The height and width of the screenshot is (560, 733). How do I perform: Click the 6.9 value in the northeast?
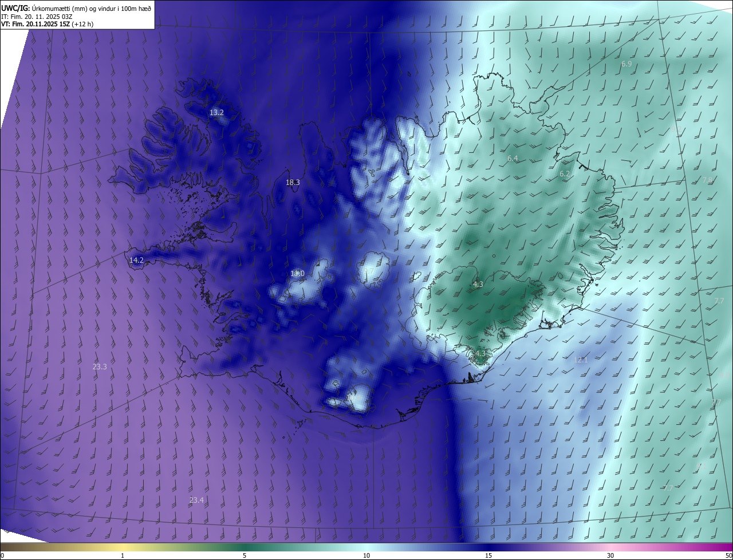pyautogui.click(x=626, y=64)
